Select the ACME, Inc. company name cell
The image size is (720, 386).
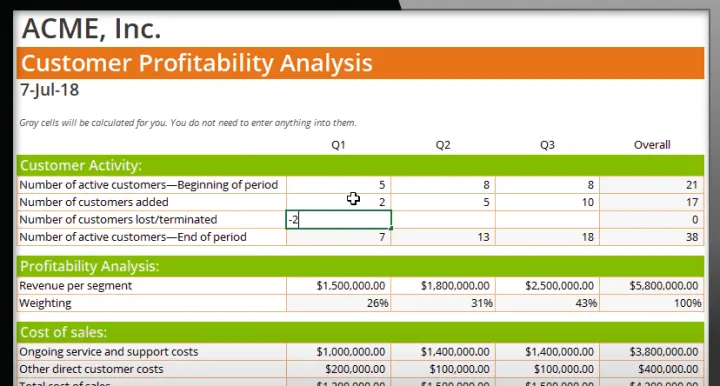(91, 28)
